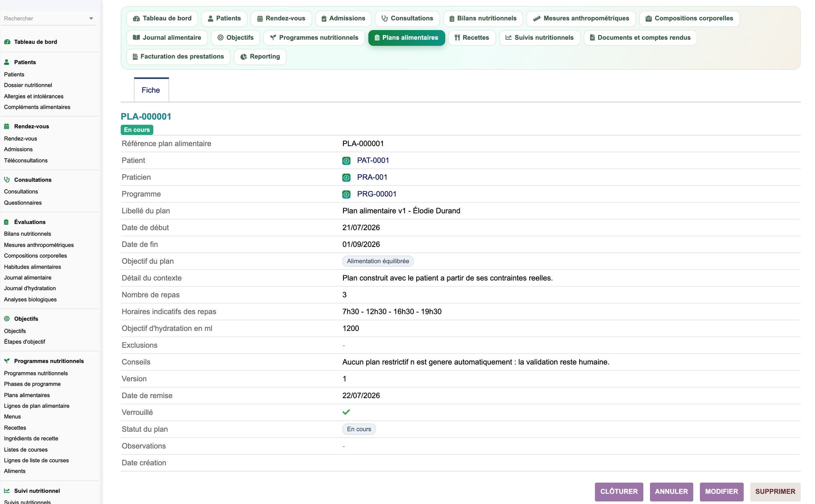Click the Évaluations clipboard icon in sidebar
The image size is (815, 504).
pos(6,222)
